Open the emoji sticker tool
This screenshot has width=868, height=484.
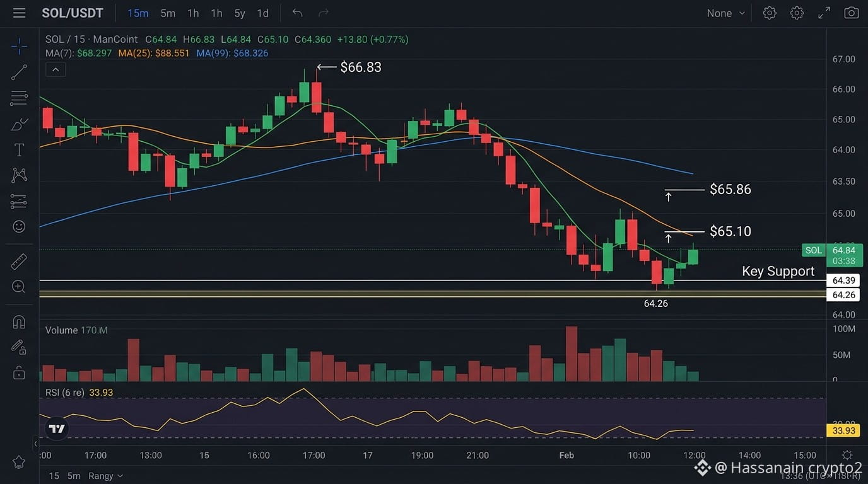tap(19, 226)
